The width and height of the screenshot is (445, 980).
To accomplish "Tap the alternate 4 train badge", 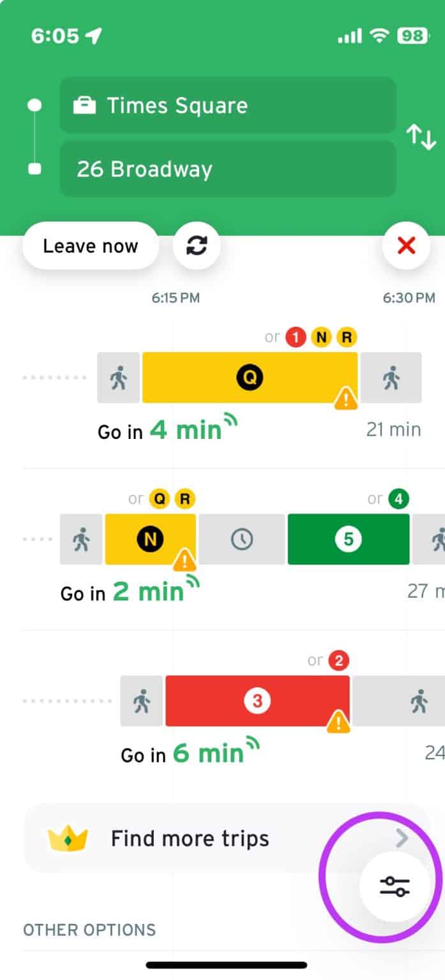I will [x=398, y=499].
